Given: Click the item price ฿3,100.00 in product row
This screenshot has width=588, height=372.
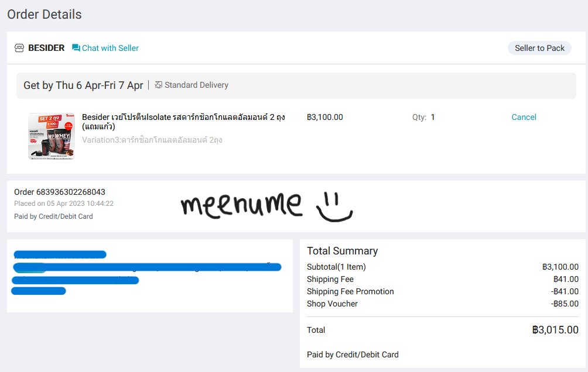Looking at the screenshot, I should click(325, 117).
